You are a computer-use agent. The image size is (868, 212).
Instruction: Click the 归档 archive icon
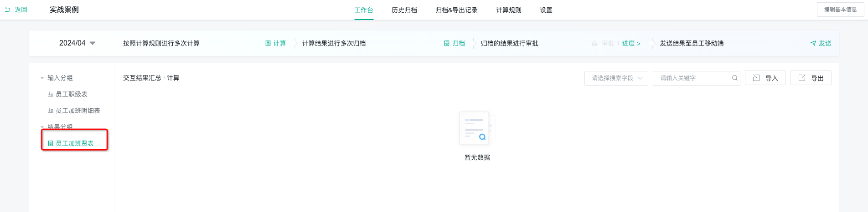tap(447, 43)
